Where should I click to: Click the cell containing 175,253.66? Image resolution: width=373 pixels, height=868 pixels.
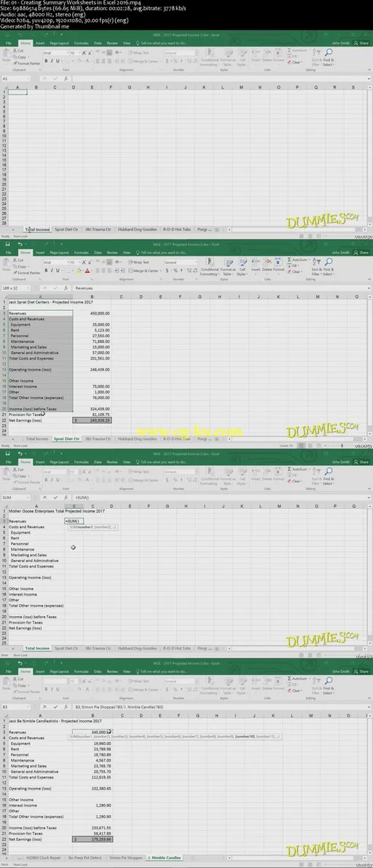[91, 839]
